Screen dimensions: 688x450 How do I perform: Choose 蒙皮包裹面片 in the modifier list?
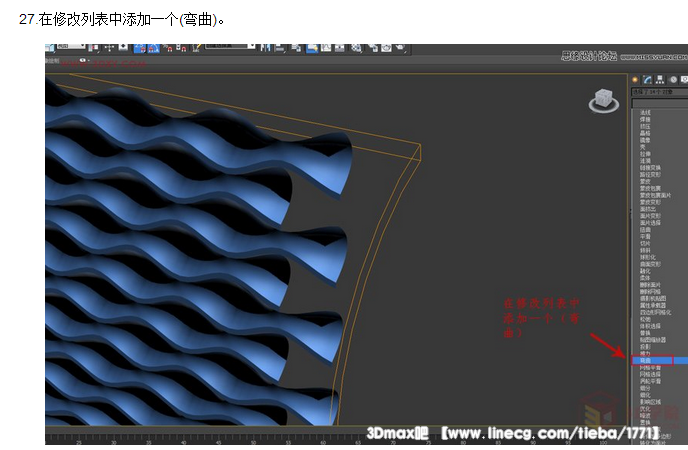point(656,195)
